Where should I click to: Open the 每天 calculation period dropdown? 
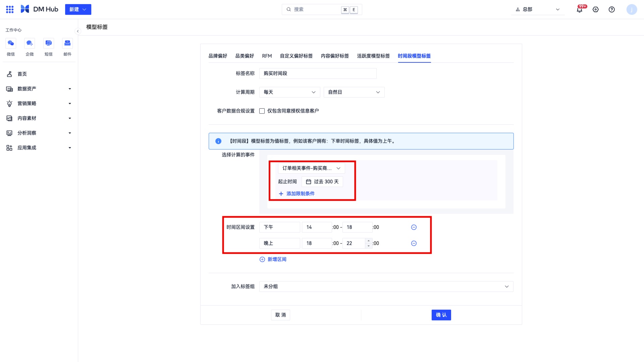tap(289, 92)
